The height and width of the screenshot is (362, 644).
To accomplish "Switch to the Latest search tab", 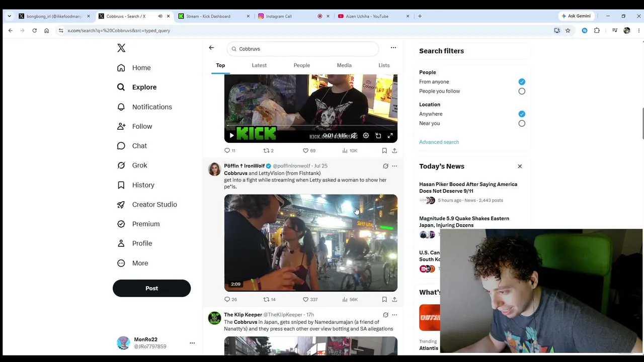I will pyautogui.click(x=259, y=65).
